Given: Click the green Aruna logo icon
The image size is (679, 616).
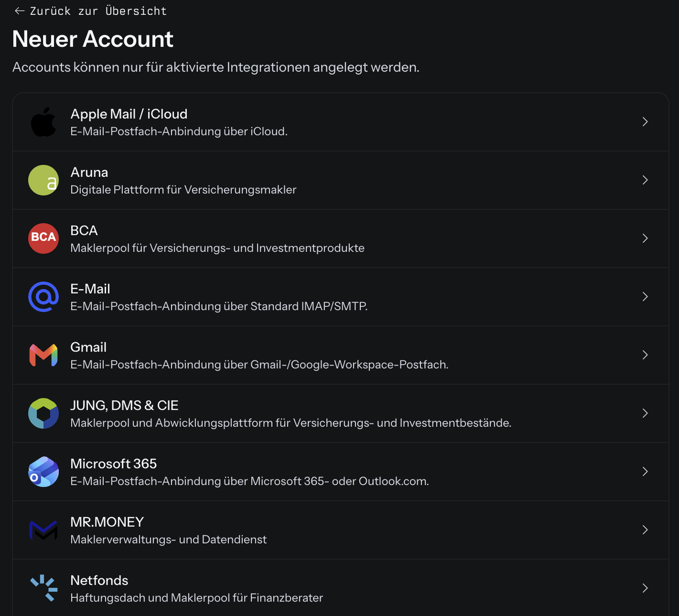Looking at the screenshot, I should 43,180.
